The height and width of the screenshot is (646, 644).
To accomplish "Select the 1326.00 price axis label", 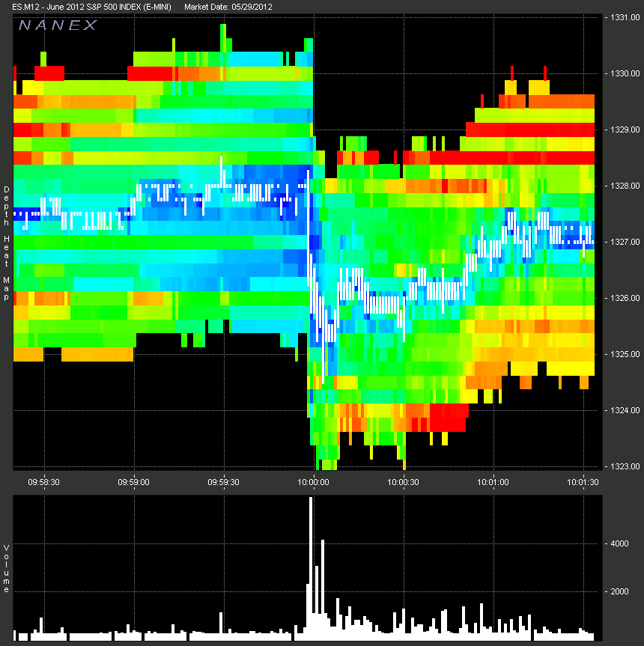I will click(x=625, y=298).
